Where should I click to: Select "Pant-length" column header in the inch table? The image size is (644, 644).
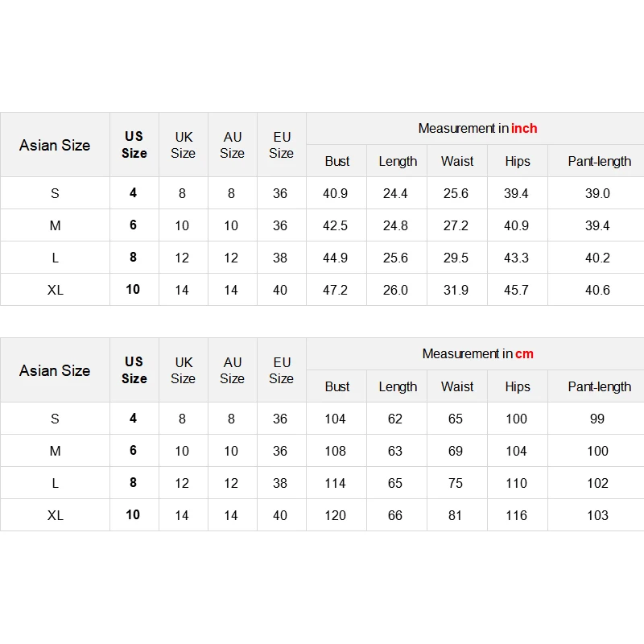(x=599, y=161)
